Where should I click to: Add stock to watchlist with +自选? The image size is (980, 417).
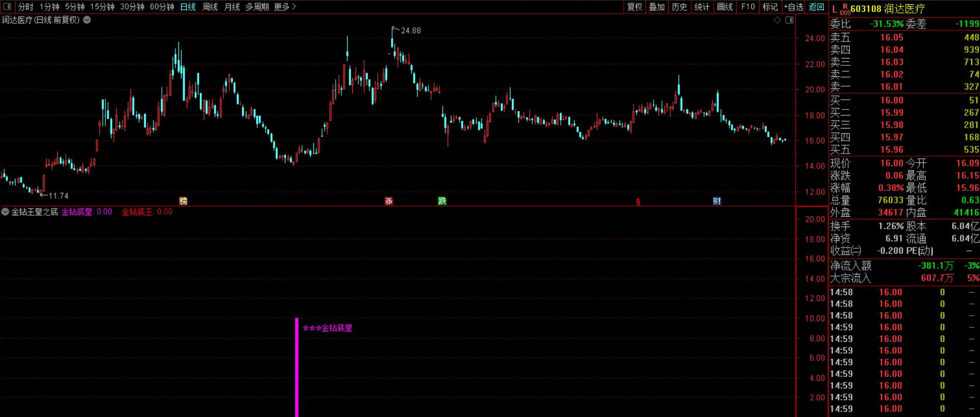tap(794, 7)
